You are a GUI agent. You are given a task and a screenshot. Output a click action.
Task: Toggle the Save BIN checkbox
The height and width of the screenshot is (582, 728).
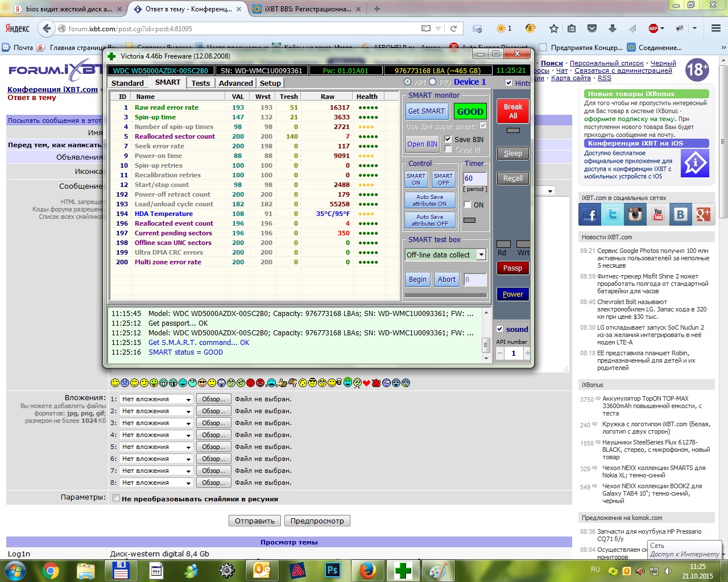point(448,139)
